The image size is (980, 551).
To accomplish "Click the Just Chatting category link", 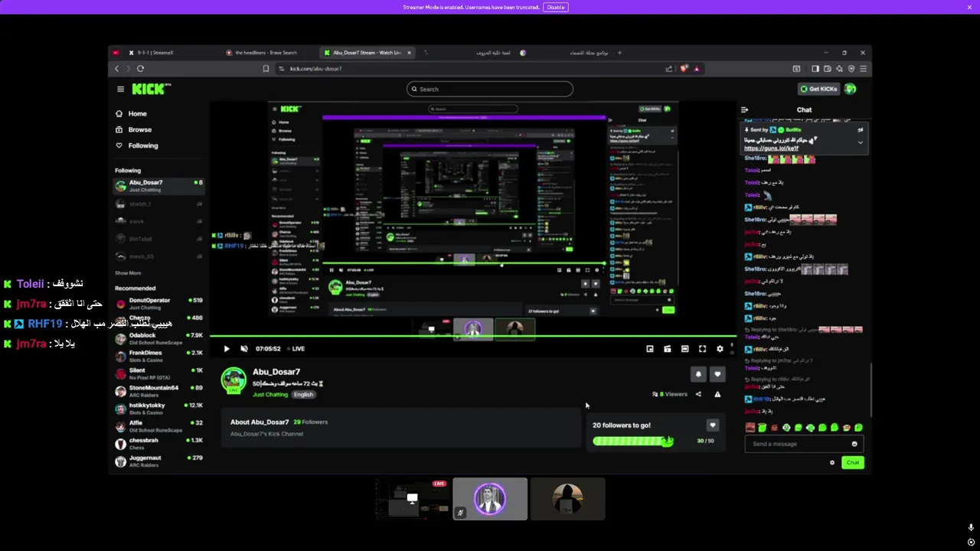I will point(270,395).
